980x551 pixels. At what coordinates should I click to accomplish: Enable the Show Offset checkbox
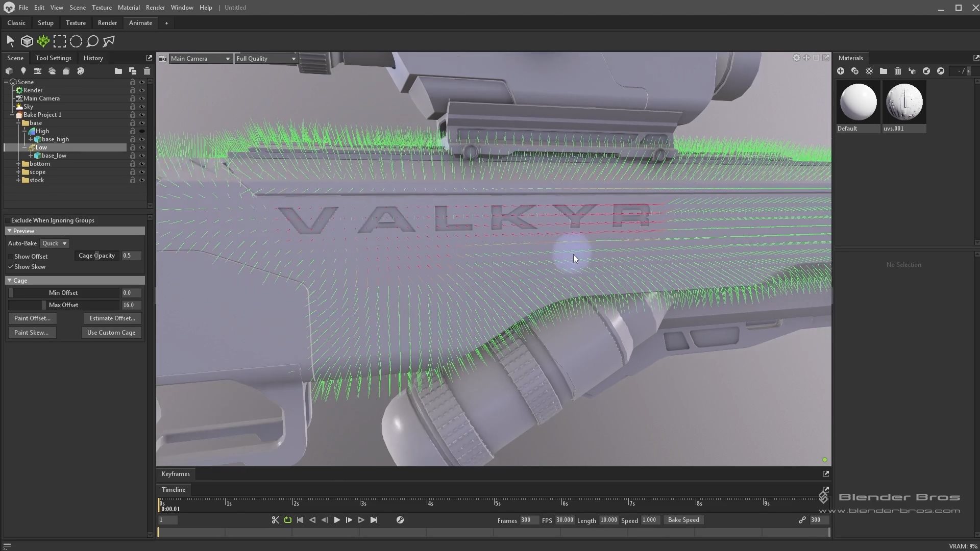11,257
